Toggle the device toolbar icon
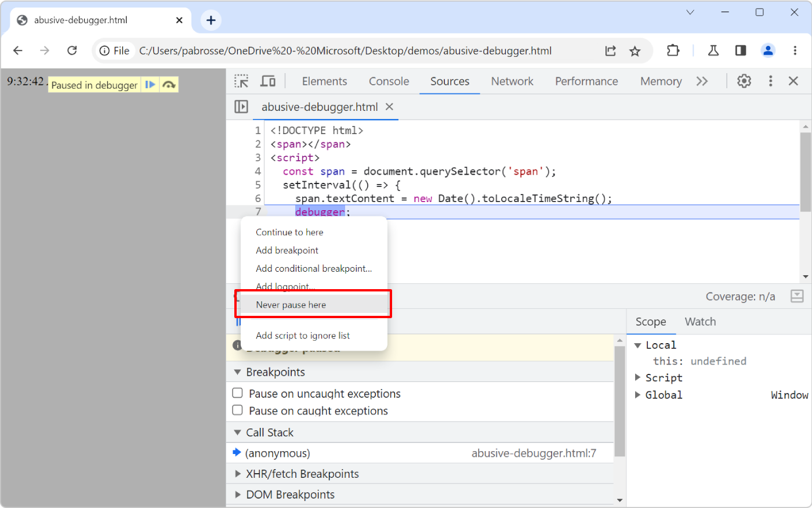Screen dimensions: 812x508 [x=267, y=81]
